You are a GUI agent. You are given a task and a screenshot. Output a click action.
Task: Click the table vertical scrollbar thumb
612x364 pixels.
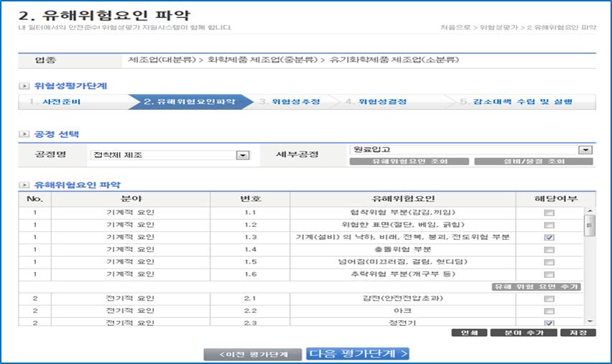pos(590,225)
